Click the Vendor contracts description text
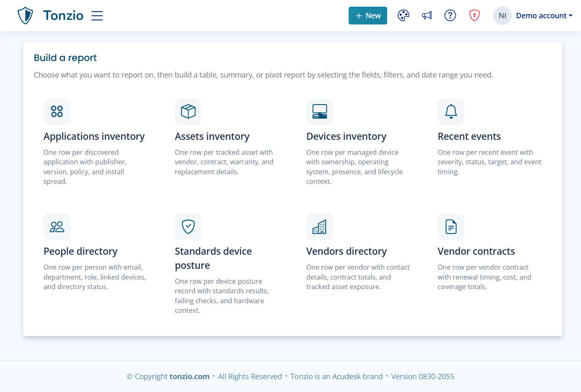The height and width of the screenshot is (392, 581). pos(484,277)
